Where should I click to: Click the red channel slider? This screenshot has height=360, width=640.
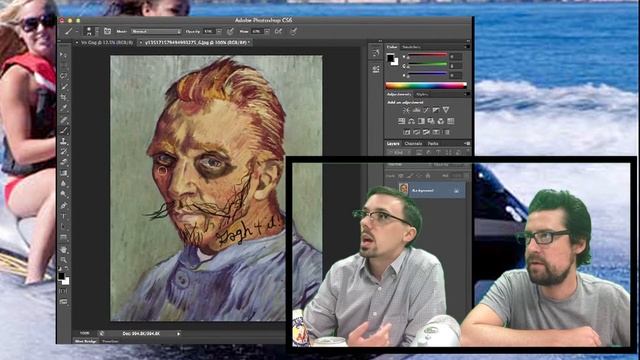pyautogui.click(x=427, y=54)
